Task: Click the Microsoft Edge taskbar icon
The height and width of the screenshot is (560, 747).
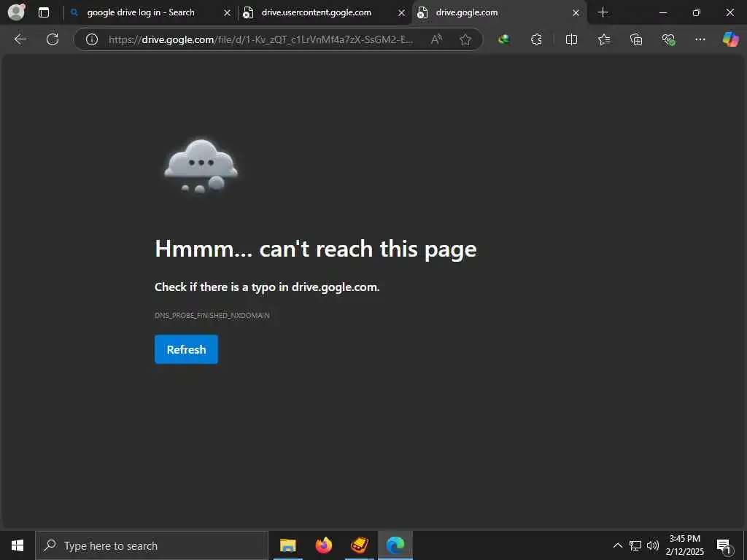Action: (395, 545)
